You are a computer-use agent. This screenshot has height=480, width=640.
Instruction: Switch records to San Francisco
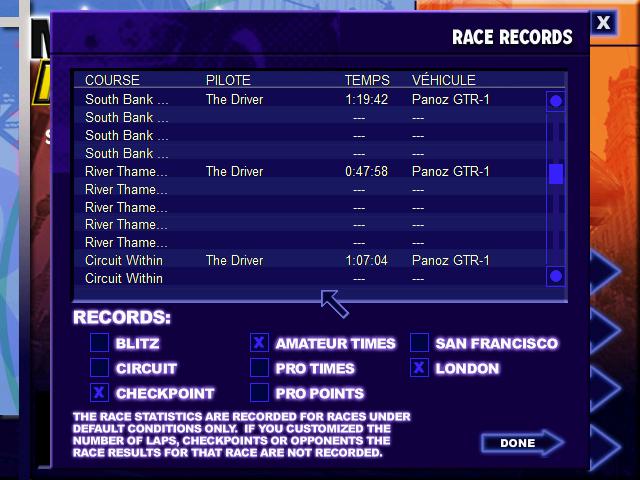coord(419,343)
